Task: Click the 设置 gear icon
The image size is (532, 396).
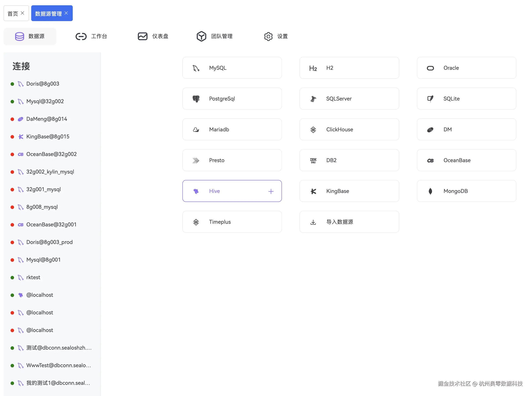Action: (268, 37)
